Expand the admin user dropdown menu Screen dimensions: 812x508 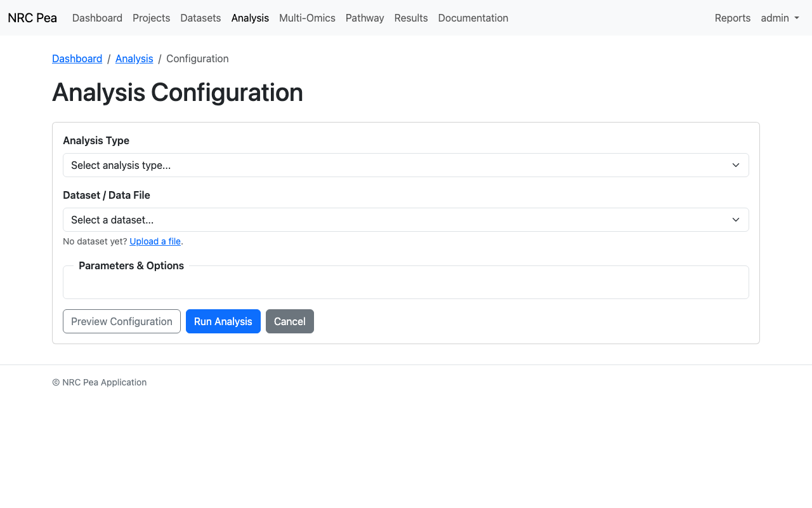779,18
